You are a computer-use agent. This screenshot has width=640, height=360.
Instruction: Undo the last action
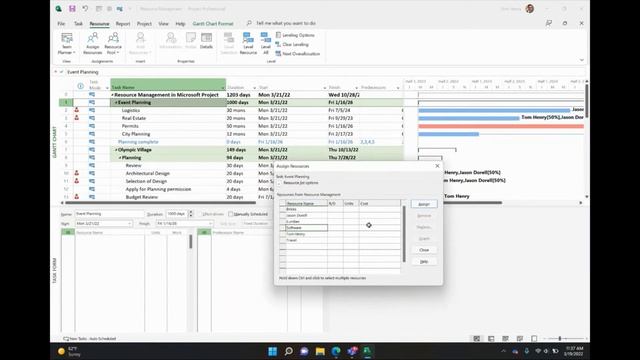[85, 9]
